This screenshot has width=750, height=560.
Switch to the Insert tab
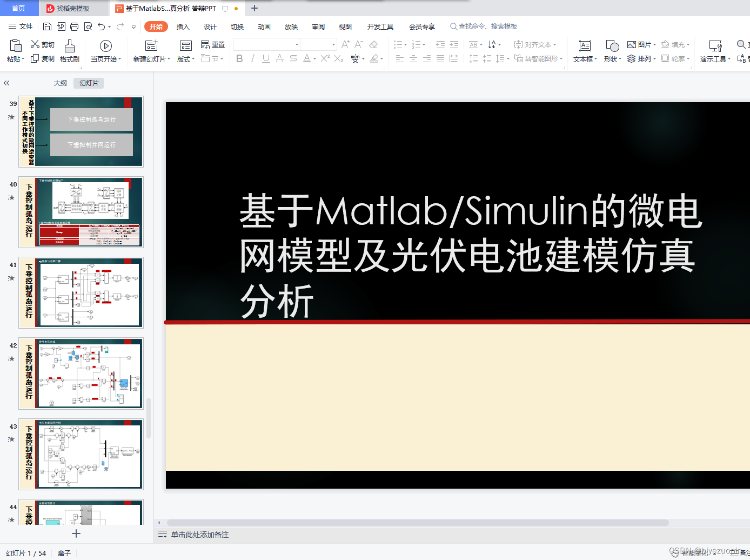(183, 26)
